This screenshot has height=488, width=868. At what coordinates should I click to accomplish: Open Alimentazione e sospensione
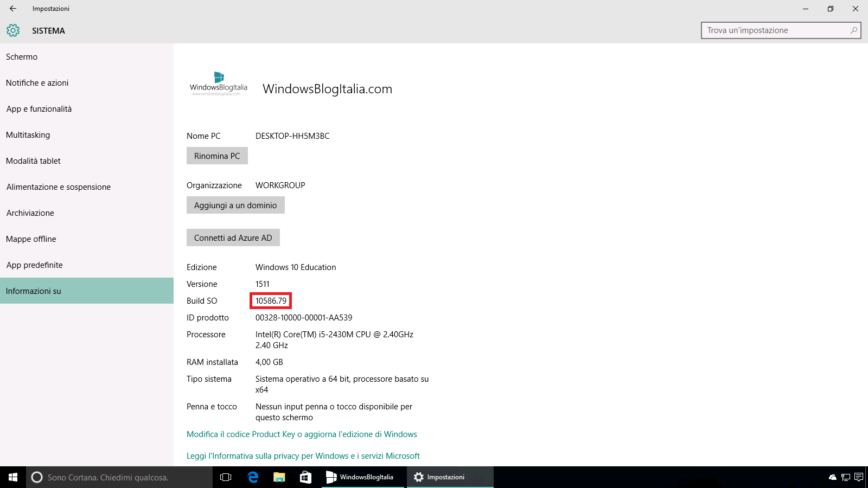87,187
